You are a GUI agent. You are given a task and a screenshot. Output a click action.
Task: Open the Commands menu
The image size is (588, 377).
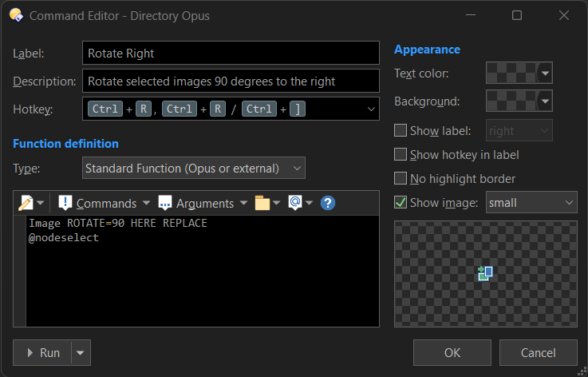(107, 203)
